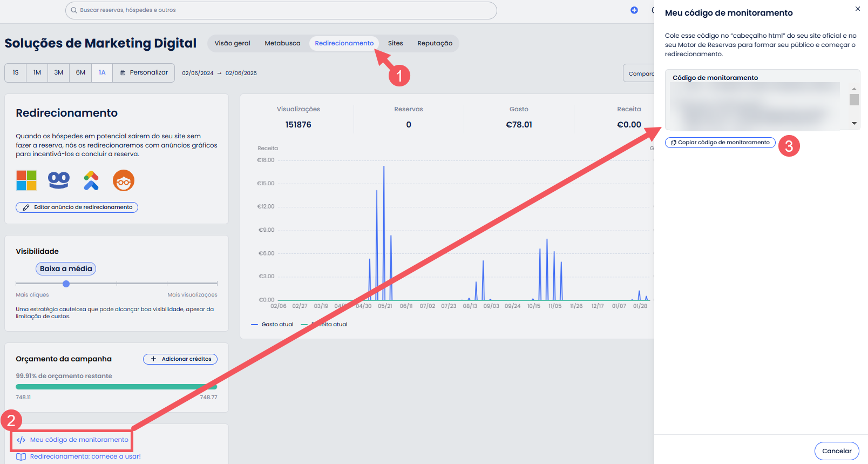
Task: Select the 6M time range
Action: (80, 72)
